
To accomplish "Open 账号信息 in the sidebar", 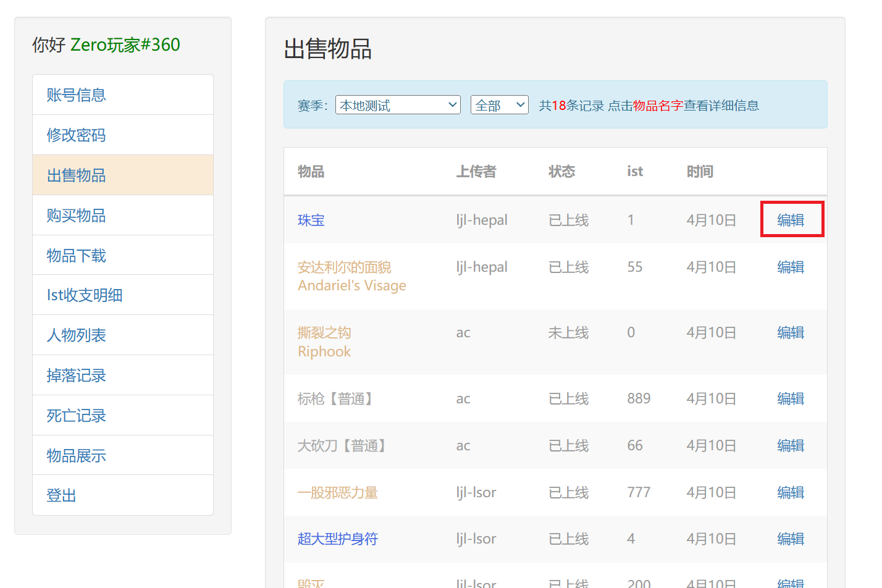I will click(77, 95).
